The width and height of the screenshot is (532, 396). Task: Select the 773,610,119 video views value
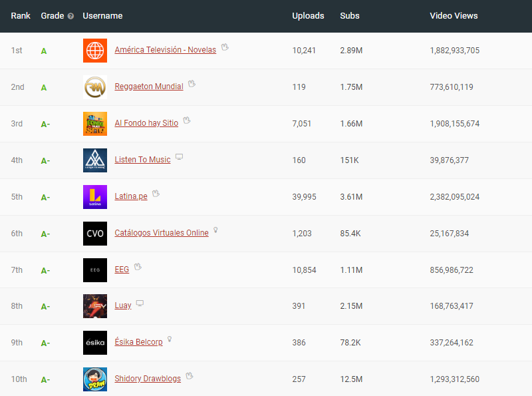(x=452, y=87)
